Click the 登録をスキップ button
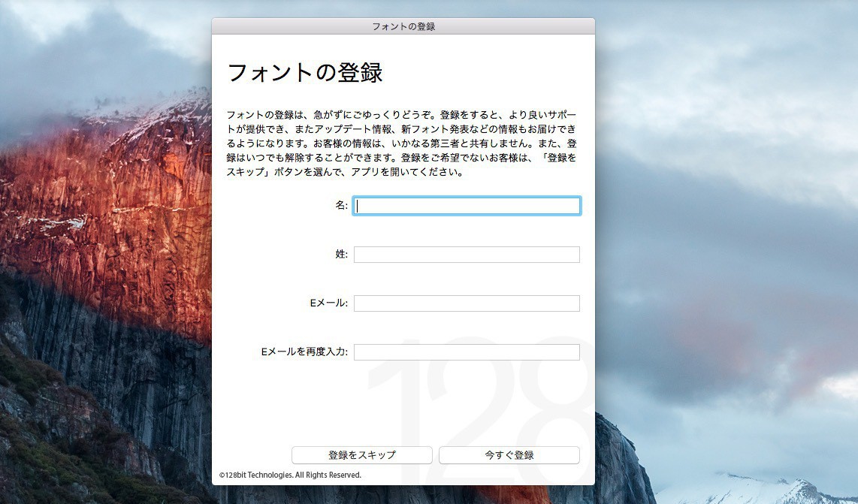This screenshot has height=504, width=858. [361, 454]
